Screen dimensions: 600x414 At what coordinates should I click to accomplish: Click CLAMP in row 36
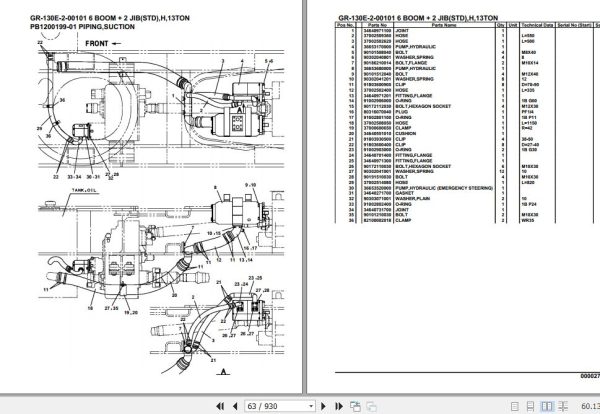[x=403, y=220]
